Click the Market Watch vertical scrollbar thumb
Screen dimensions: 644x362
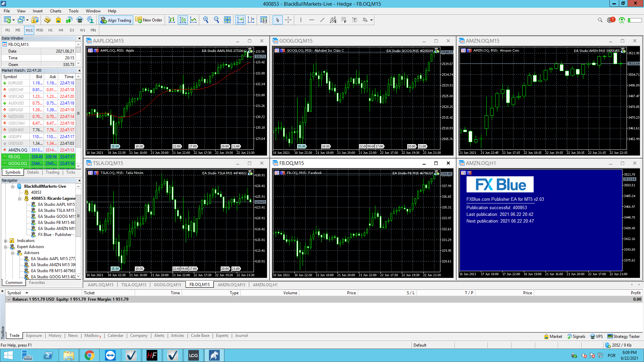coord(78,113)
